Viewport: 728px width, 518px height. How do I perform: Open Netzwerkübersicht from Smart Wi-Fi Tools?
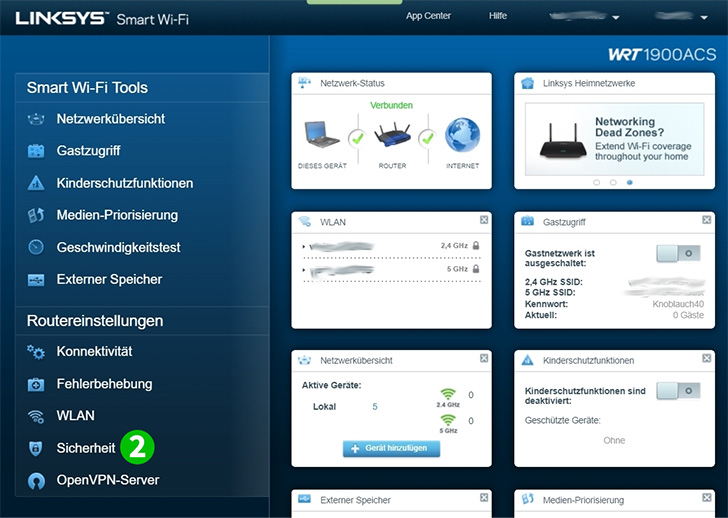point(110,119)
